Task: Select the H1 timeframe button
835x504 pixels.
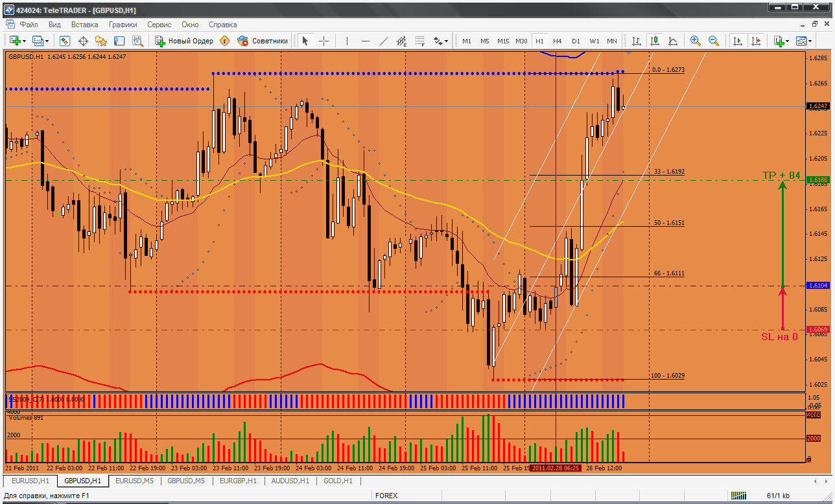Action: point(539,41)
